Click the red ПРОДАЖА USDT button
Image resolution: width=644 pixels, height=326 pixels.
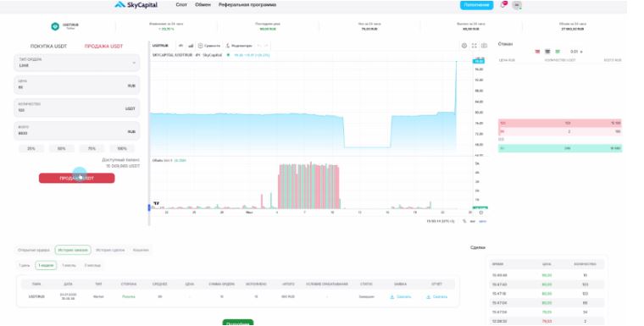(77, 178)
